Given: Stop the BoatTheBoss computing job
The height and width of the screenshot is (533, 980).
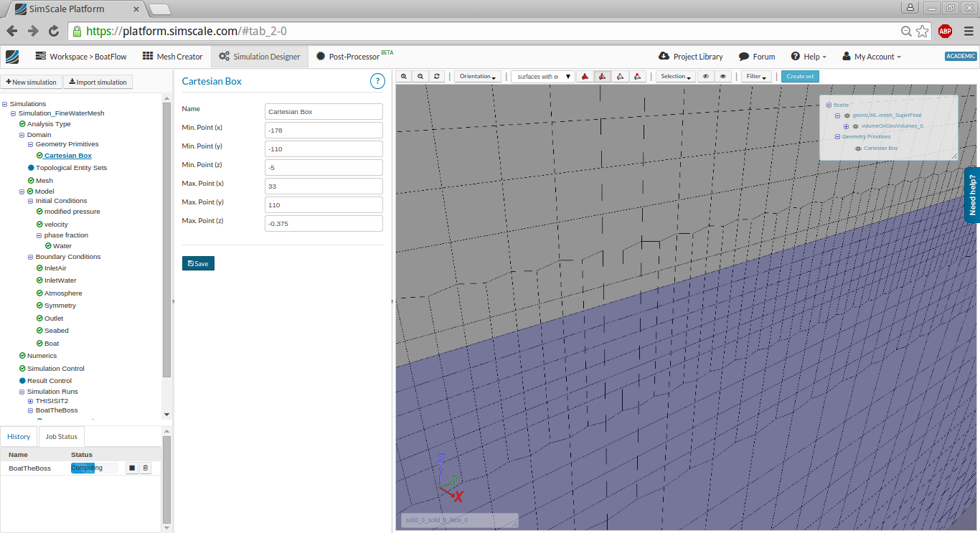Looking at the screenshot, I should [132, 468].
